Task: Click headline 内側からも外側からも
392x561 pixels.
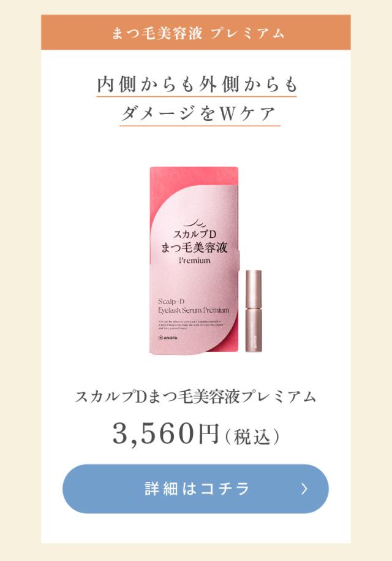Action: coord(197,85)
